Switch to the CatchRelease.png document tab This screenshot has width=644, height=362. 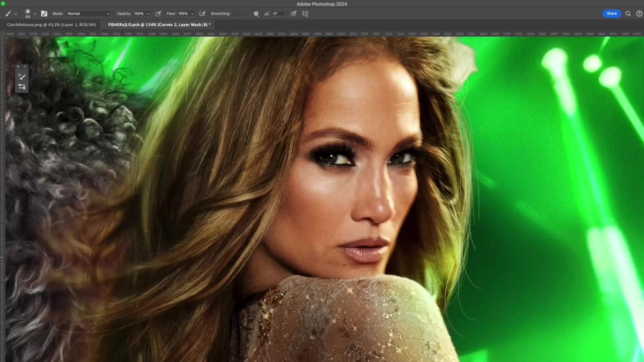coord(51,25)
